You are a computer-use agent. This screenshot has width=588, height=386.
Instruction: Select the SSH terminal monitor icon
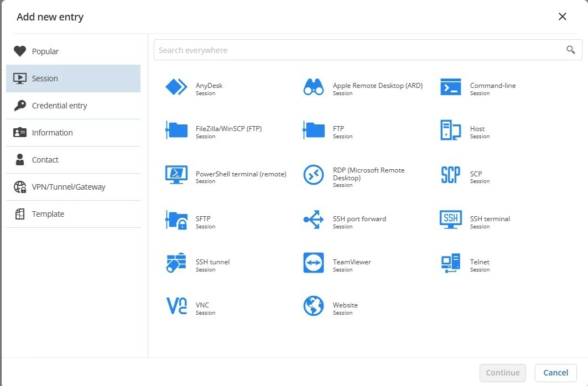451,220
